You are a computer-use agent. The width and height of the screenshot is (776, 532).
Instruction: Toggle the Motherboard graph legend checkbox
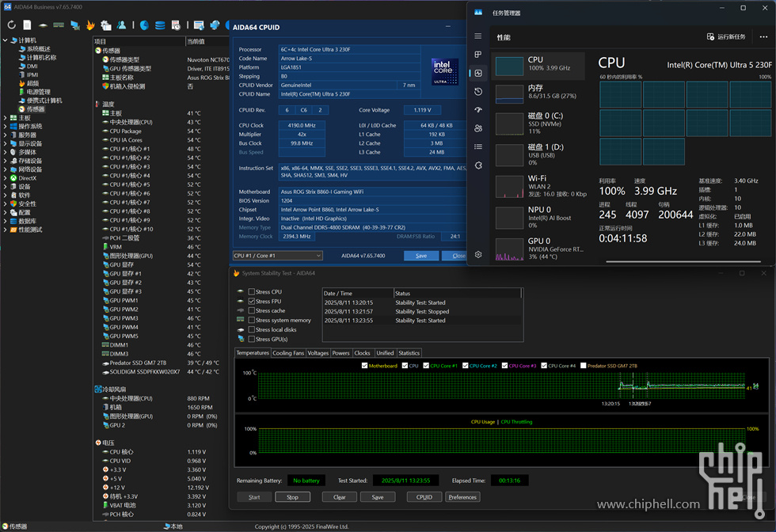tap(365, 366)
